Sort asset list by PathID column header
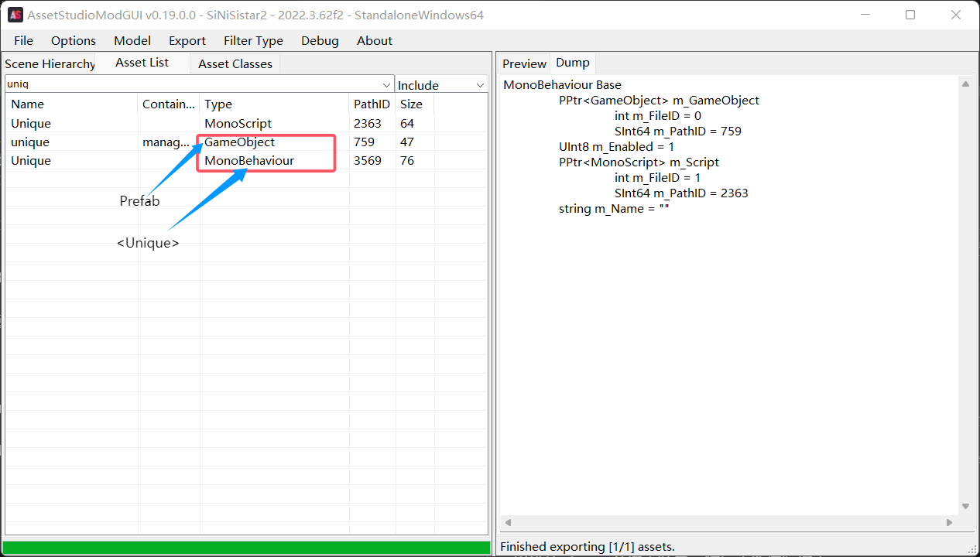The width and height of the screenshot is (980, 557). [x=372, y=104]
